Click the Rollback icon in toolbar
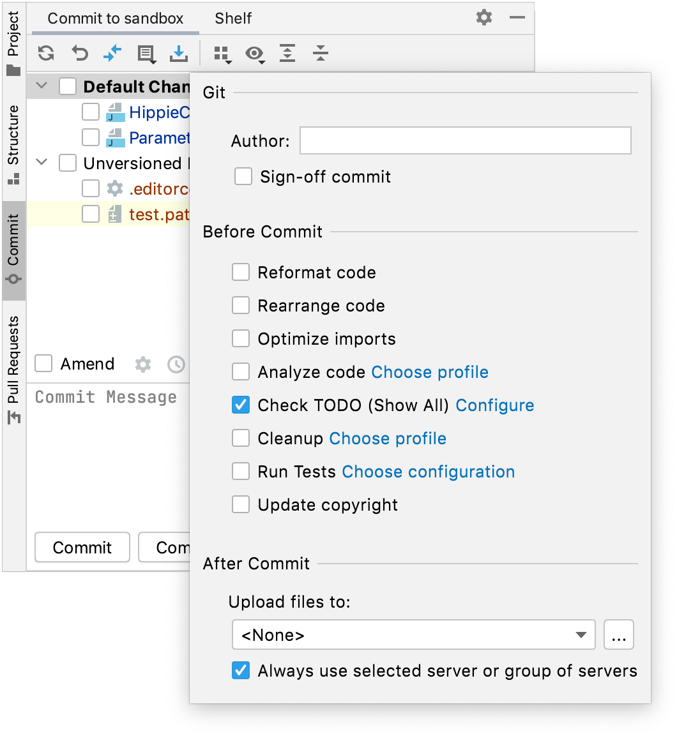This screenshot has height=743, width=700. (x=80, y=54)
